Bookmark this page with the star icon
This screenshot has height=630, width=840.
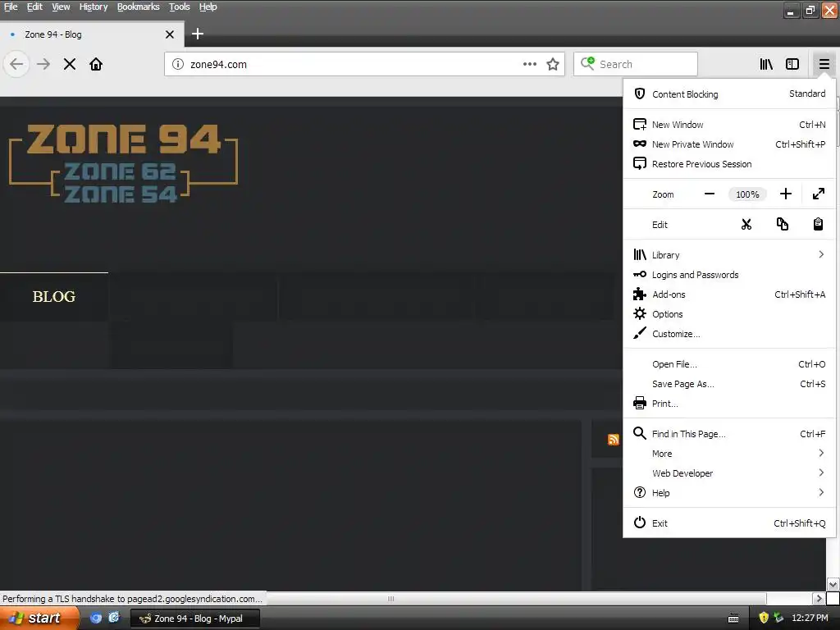[553, 64]
